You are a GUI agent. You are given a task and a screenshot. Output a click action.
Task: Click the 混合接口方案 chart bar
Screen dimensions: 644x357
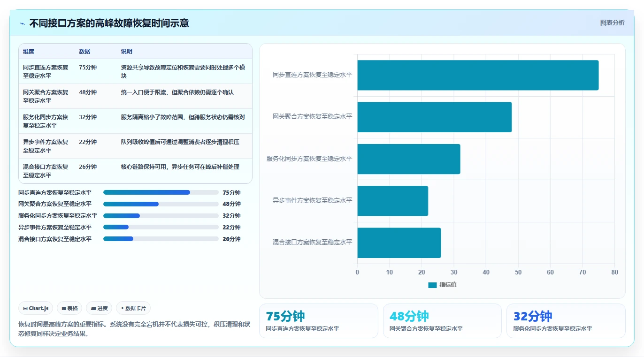[399, 243]
